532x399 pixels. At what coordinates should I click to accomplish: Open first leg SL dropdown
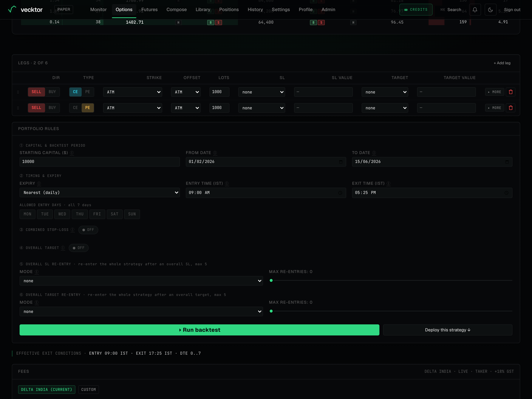[262, 92]
